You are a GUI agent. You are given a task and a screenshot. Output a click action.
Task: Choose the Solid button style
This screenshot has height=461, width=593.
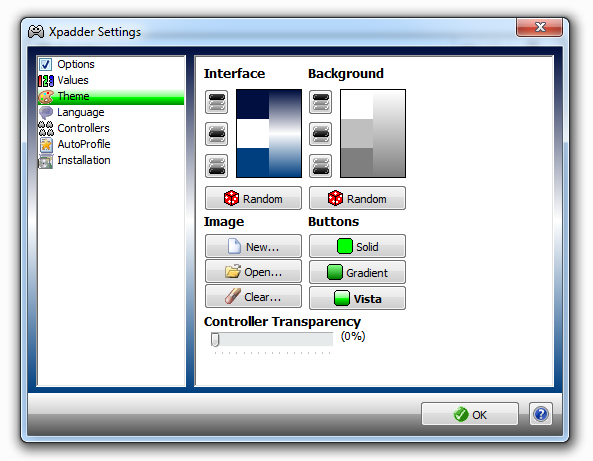357,246
